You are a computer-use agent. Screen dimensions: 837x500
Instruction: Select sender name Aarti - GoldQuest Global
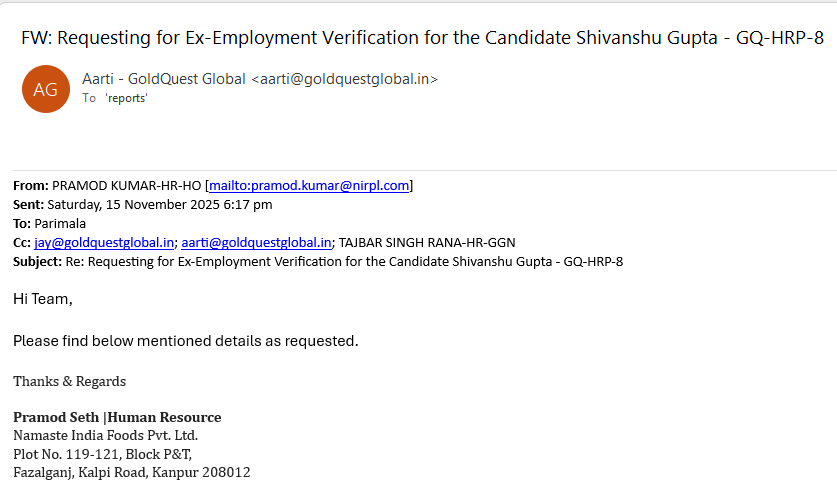point(164,79)
